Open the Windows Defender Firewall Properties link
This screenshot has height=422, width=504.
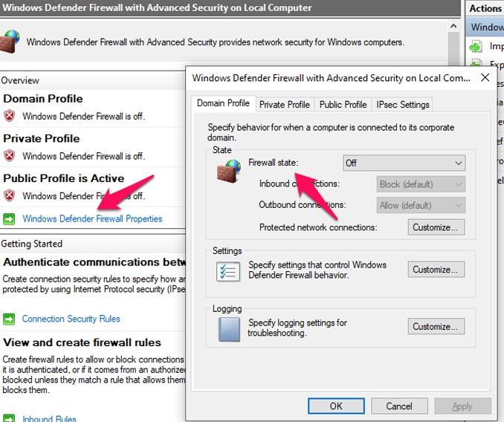(x=92, y=219)
